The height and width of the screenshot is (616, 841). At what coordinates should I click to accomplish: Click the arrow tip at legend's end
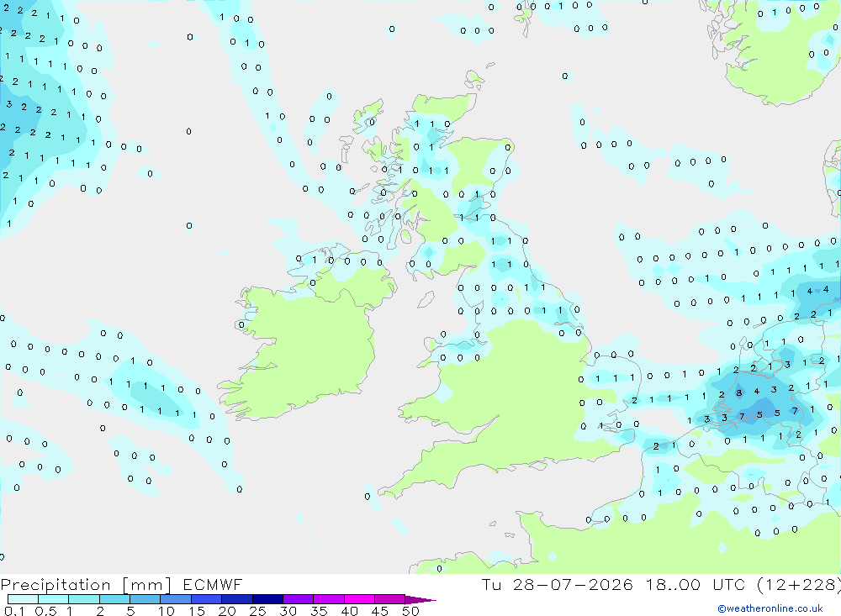coord(420,600)
